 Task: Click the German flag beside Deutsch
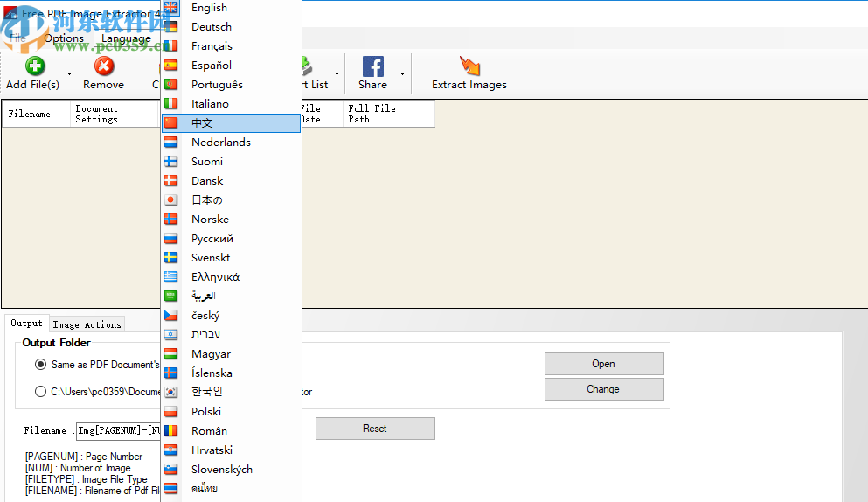coord(171,26)
